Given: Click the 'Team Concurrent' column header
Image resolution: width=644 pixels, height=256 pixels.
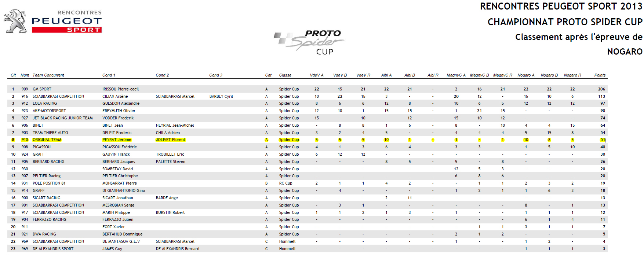Looking at the screenshot, I should [x=48, y=75].
